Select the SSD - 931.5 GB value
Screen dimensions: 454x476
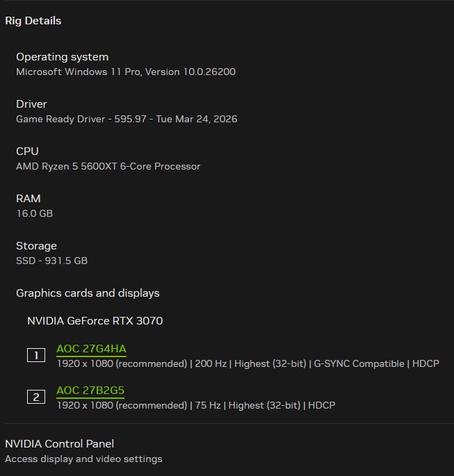click(x=51, y=261)
